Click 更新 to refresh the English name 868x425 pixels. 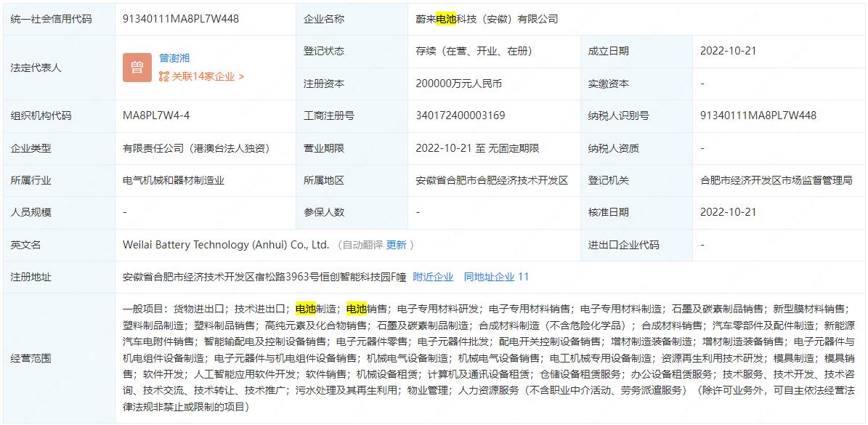(x=396, y=245)
